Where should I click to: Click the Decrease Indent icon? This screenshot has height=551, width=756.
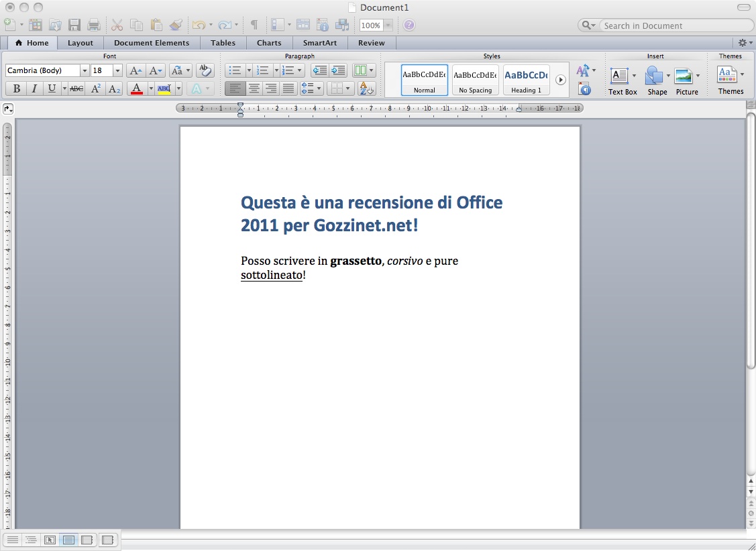[x=320, y=71]
